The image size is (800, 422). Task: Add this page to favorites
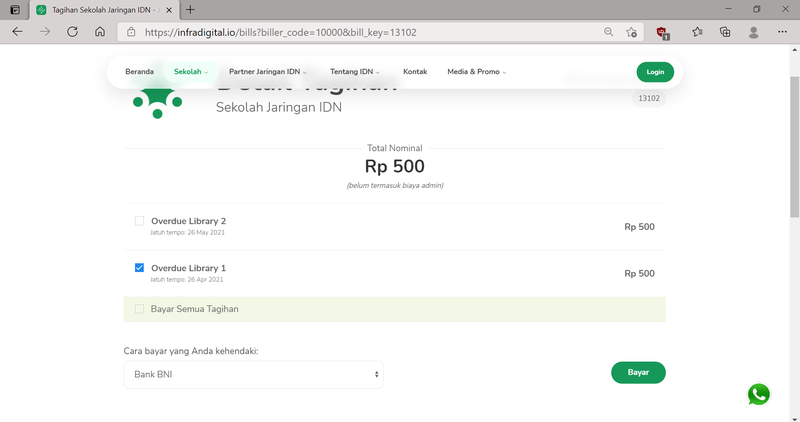[631, 32]
